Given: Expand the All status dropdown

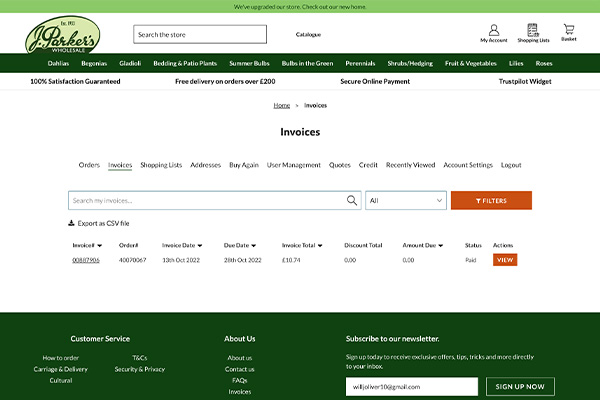Looking at the screenshot, I should pyautogui.click(x=405, y=200).
